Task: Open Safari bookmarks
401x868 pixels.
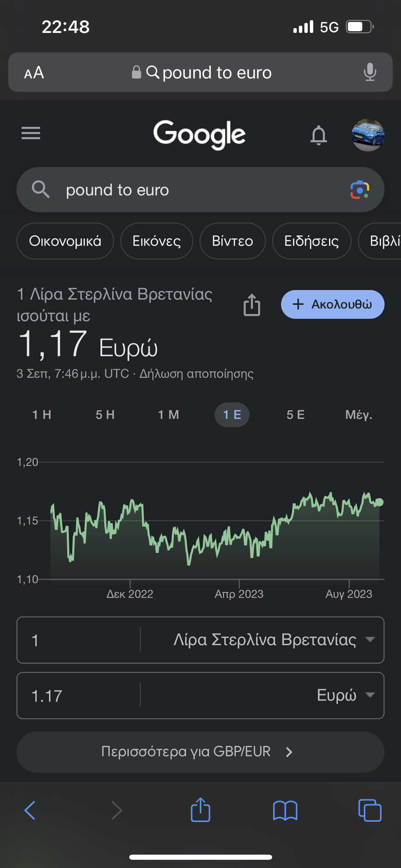Action: click(285, 810)
